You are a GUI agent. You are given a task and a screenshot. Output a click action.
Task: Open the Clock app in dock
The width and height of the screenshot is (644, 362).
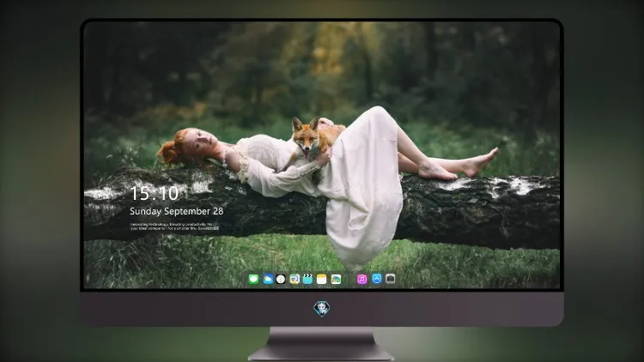pyautogui.click(x=281, y=279)
